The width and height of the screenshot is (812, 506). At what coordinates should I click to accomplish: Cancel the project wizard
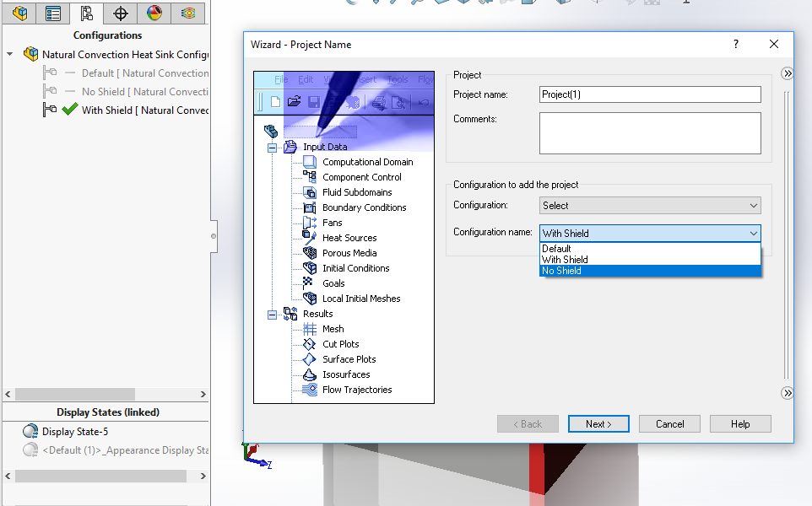coord(669,423)
